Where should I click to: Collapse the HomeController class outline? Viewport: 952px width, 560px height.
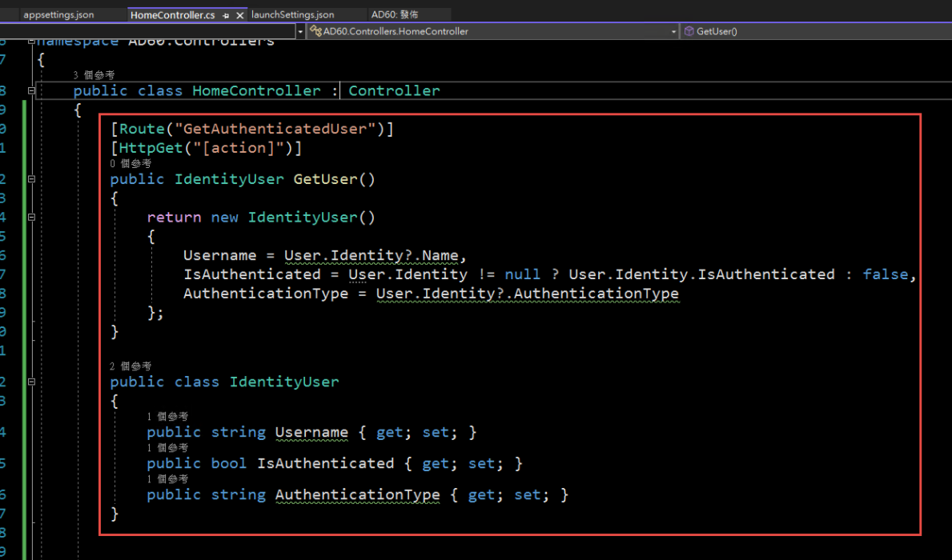(x=31, y=91)
